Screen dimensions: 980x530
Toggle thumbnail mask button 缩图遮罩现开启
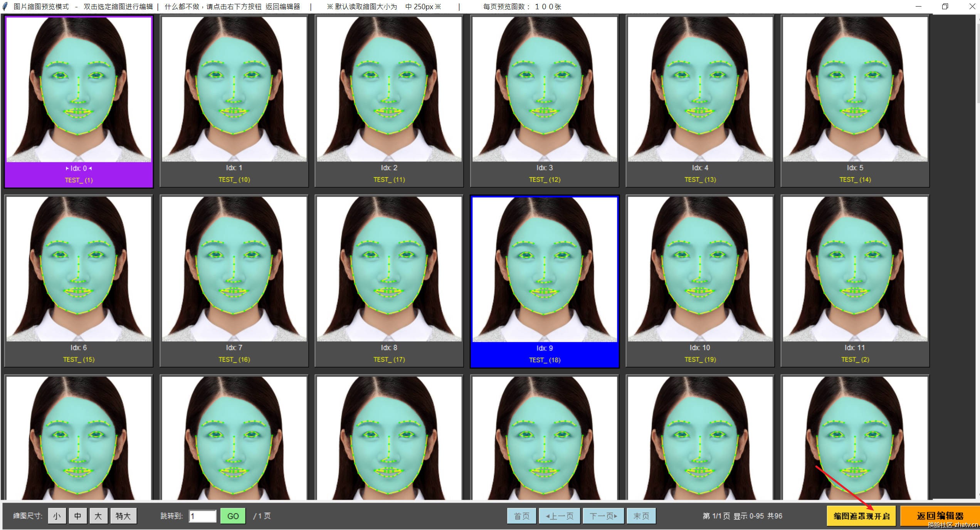tap(861, 516)
